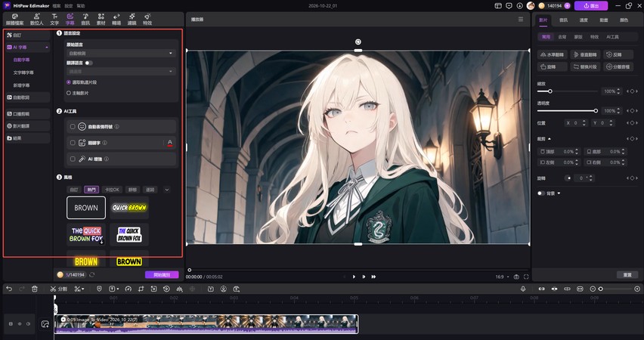
Task: Open the 素材 stock elements tool
Action: pyautogui.click(x=101, y=19)
